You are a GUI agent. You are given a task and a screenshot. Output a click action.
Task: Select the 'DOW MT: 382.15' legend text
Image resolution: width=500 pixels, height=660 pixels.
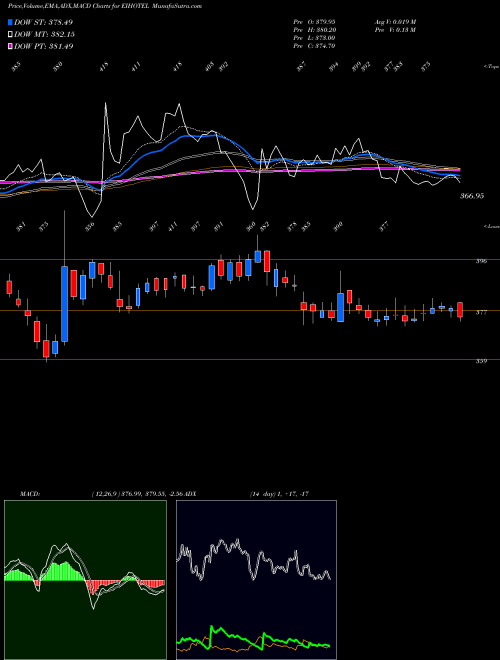point(45,34)
